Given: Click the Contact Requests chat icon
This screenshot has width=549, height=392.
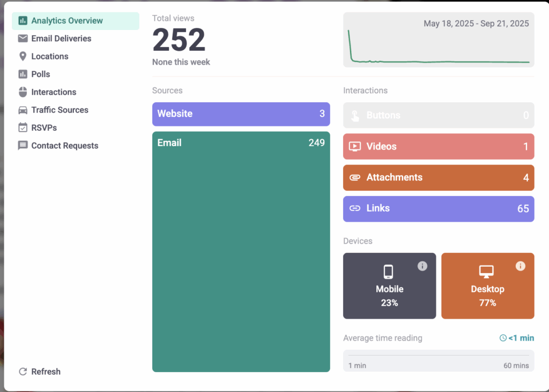Looking at the screenshot, I should point(23,146).
